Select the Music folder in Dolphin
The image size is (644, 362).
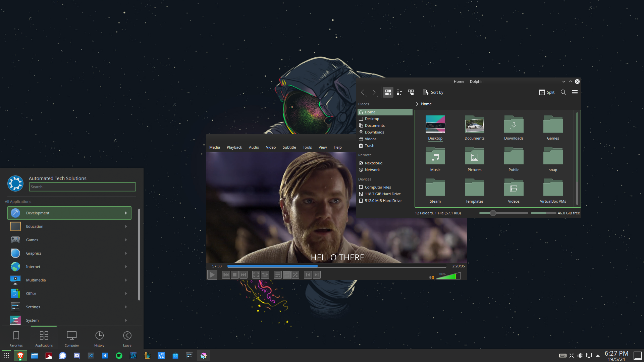tap(435, 159)
